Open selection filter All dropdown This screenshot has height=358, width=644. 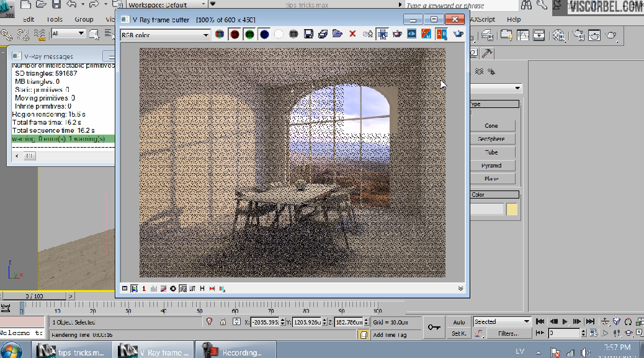[x=68, y=34]
